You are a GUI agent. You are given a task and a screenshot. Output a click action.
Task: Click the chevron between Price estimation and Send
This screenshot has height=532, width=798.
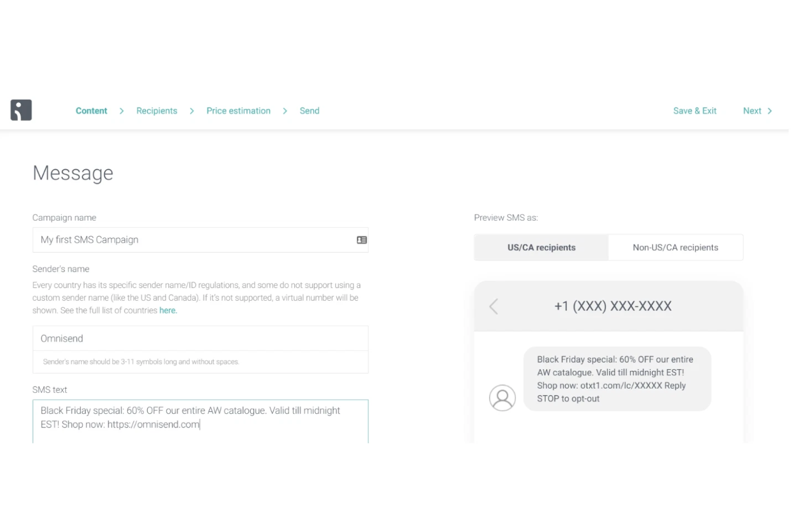click(285, 110)
